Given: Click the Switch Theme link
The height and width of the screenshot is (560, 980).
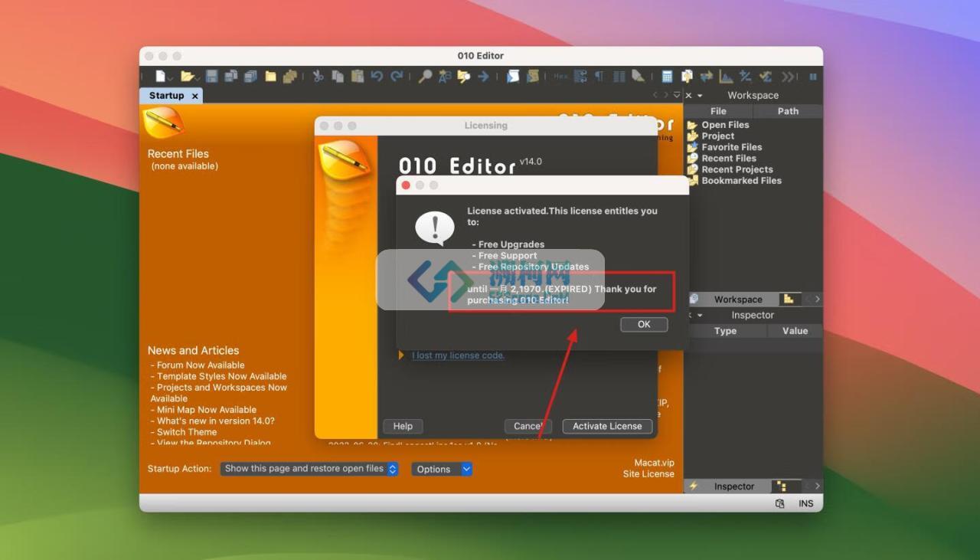Looking at the screenshot, I should coord(187,432).
